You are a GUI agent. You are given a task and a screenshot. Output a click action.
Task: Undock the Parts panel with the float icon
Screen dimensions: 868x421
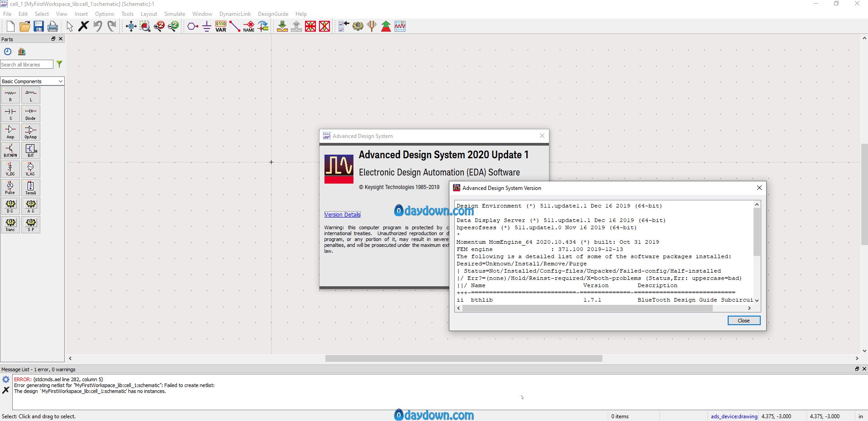click(53, 39)
